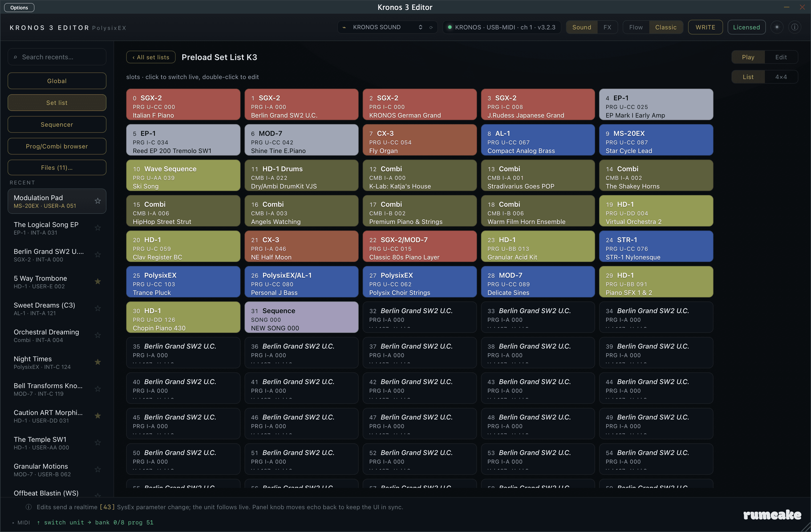The width and height of the screenshot is (811, 532).
Task: Toggle the light/dark theme sun icon
Action: (x=777, y=27)
